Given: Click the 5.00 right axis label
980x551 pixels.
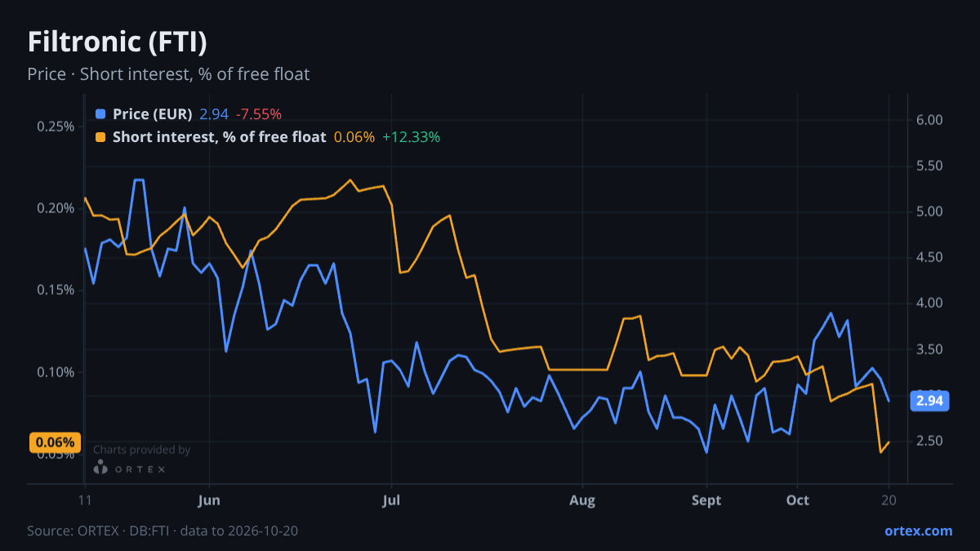Looking at the screenshot, I should click(930, 211).
